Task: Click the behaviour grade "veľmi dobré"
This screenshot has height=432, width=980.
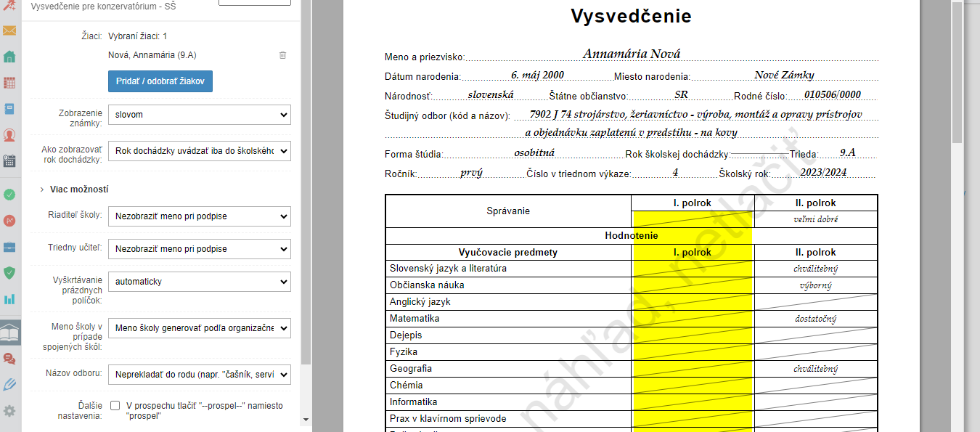Action: (816, 219)
